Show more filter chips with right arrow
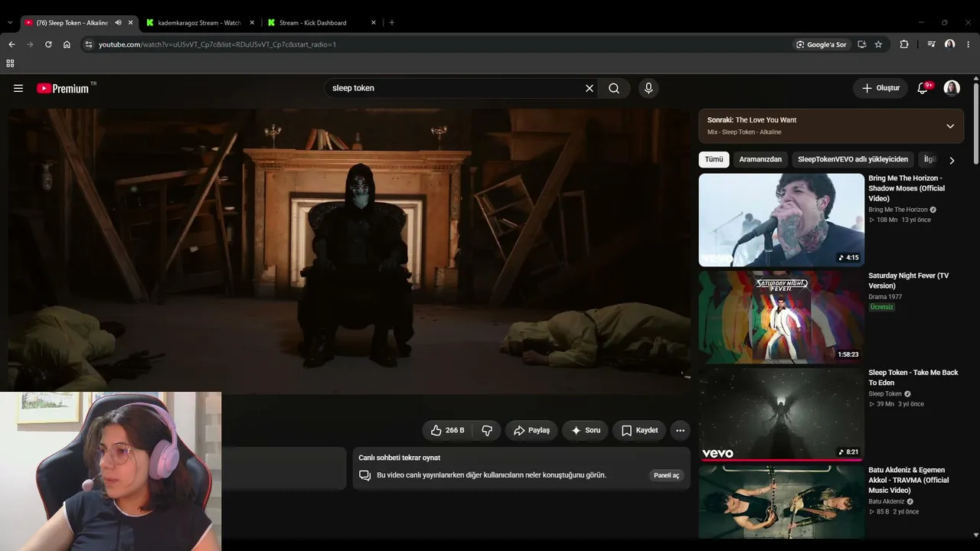The width and height of the screenshot is (980, 551). tap(952, 160)
